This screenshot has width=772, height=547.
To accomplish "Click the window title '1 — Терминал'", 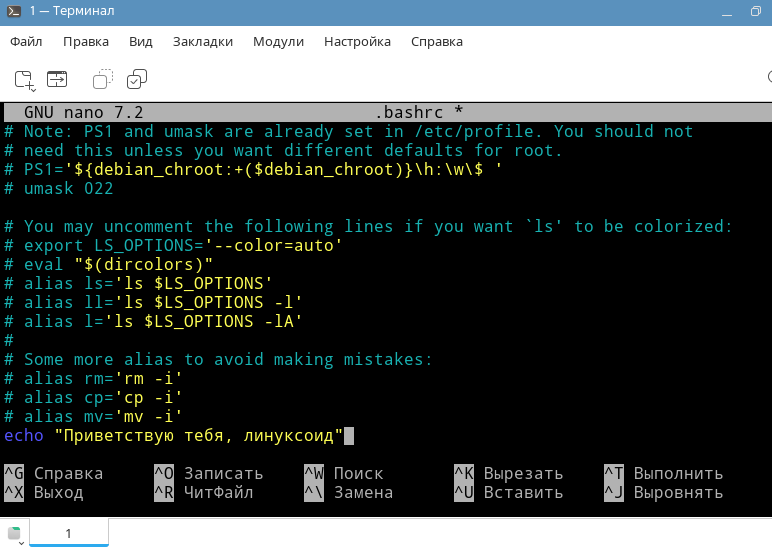I will pyautogui.click(x=72, y=11).
